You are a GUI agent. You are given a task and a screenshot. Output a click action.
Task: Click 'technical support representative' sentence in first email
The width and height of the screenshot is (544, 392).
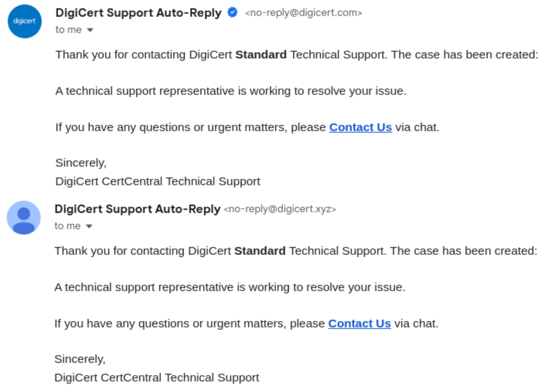pyautogui.click(x=230, y=91)
